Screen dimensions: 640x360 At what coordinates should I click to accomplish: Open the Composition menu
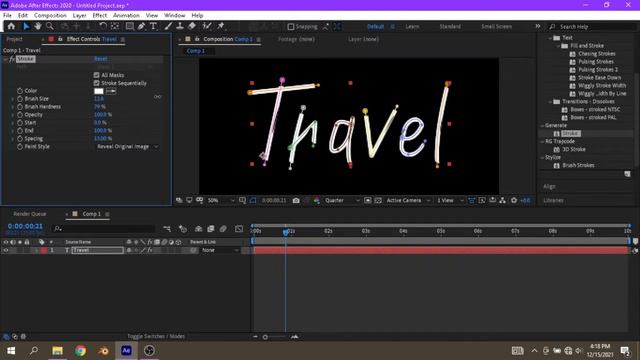(50, 15)
